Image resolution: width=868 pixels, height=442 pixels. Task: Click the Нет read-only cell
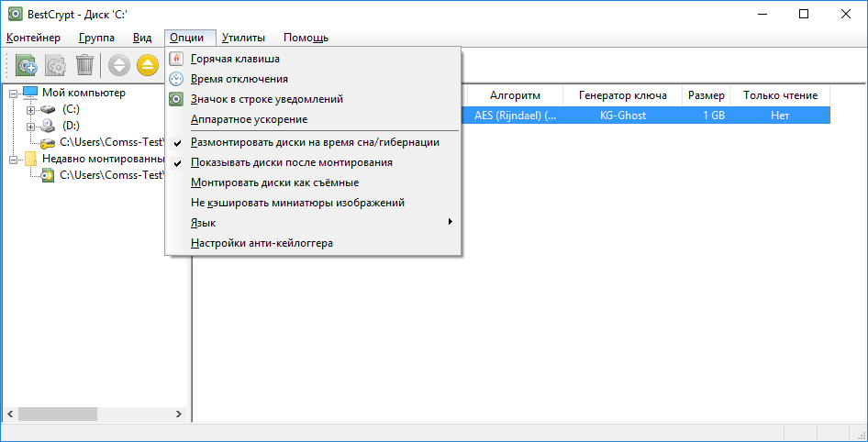point(780,116)
